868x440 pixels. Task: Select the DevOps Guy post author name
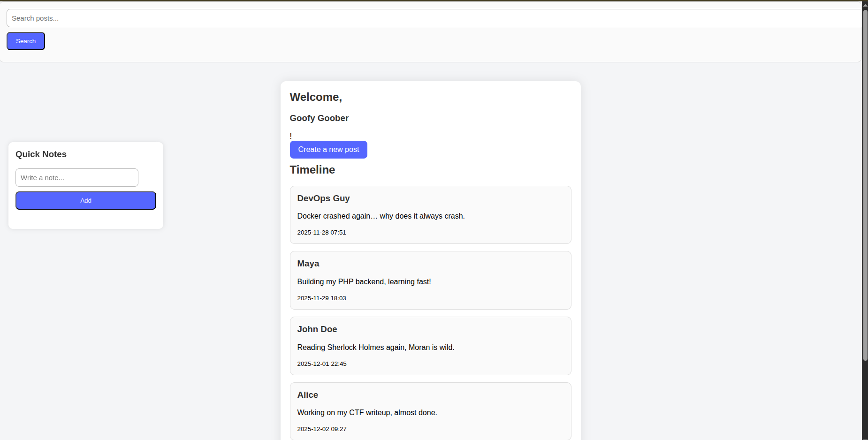pos(323,198)
